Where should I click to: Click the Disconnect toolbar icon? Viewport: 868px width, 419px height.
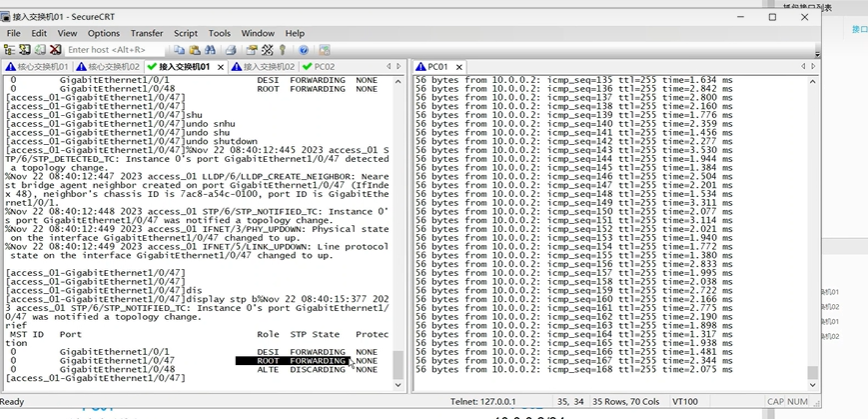point(55,50)
